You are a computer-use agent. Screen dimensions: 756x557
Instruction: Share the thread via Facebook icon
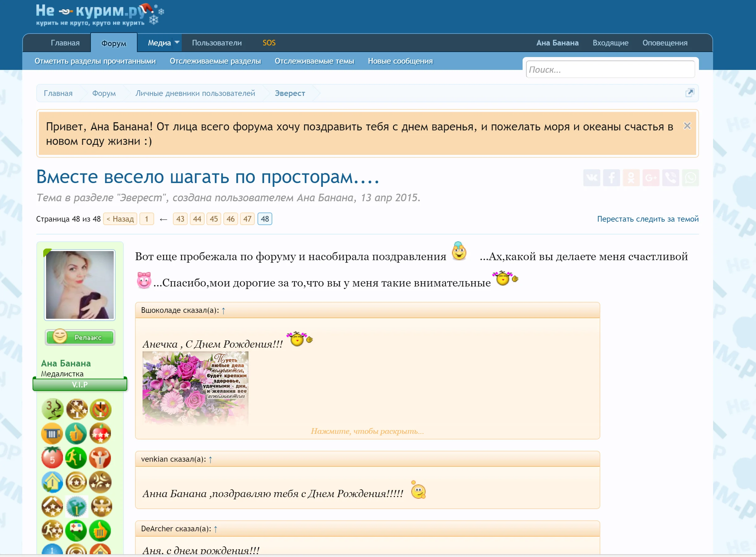(612, 178)
